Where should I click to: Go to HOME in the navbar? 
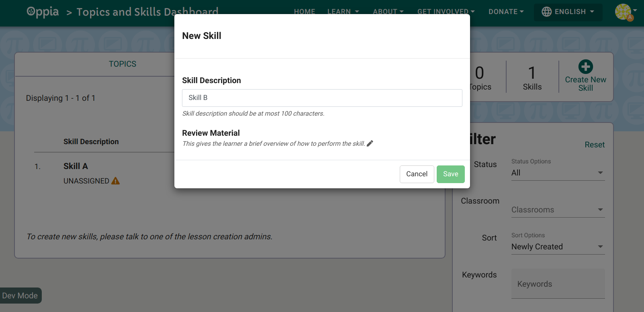pyautogui.click(x=305, y=12)
